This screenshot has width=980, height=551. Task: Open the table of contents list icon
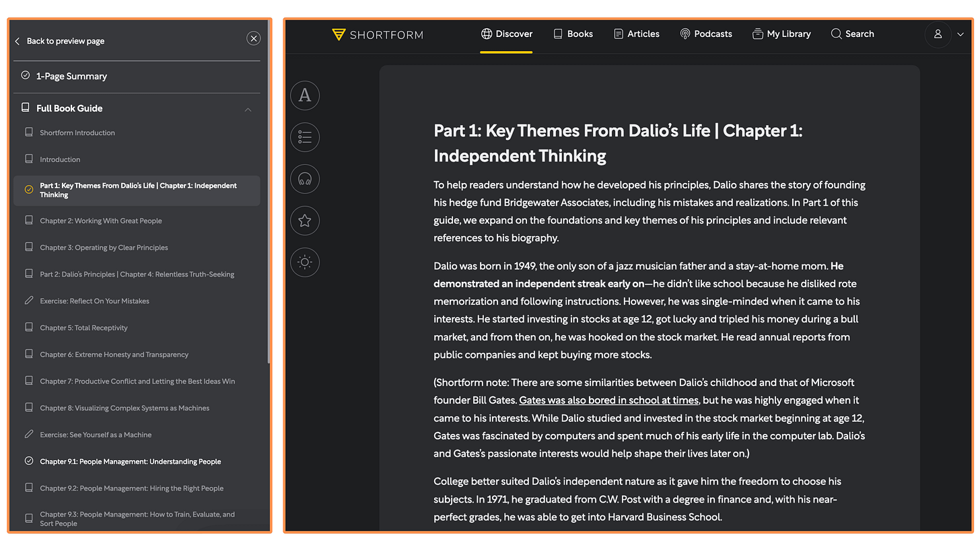pyautogui.click(x=304, y=137)
